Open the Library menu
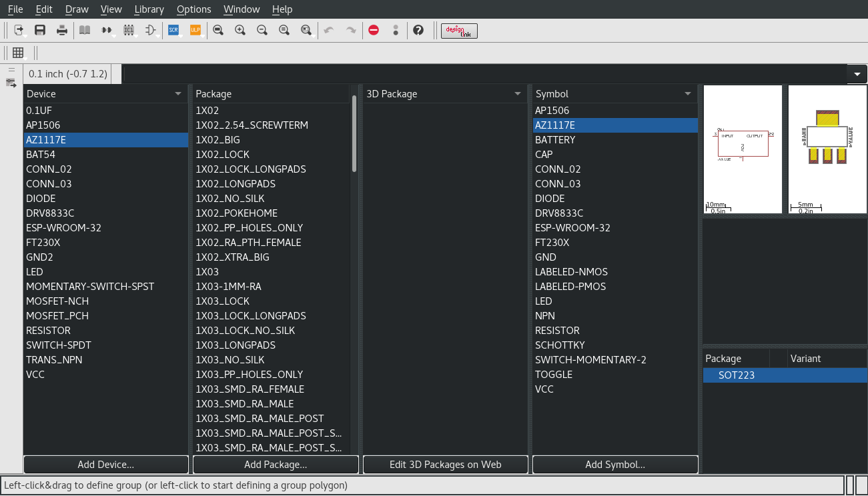Viewport: 868px width, 496px height. click(x=149, y=9)
